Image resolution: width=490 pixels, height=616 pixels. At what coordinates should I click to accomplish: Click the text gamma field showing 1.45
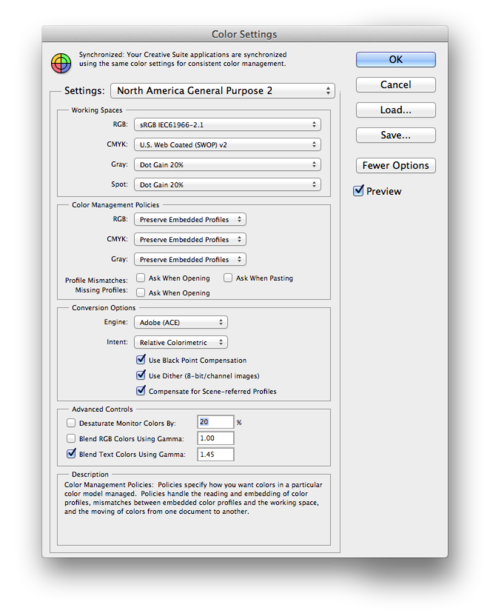pos(215,455)
